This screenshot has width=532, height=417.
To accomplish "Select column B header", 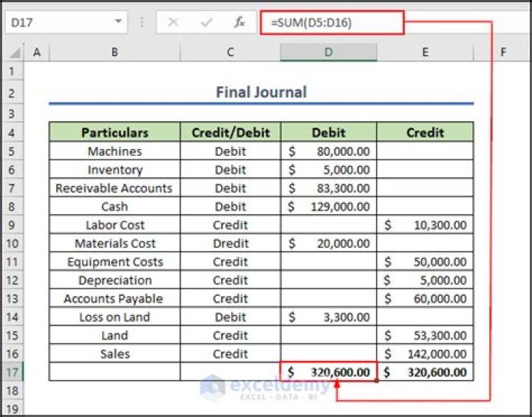I will coord(115,52).
